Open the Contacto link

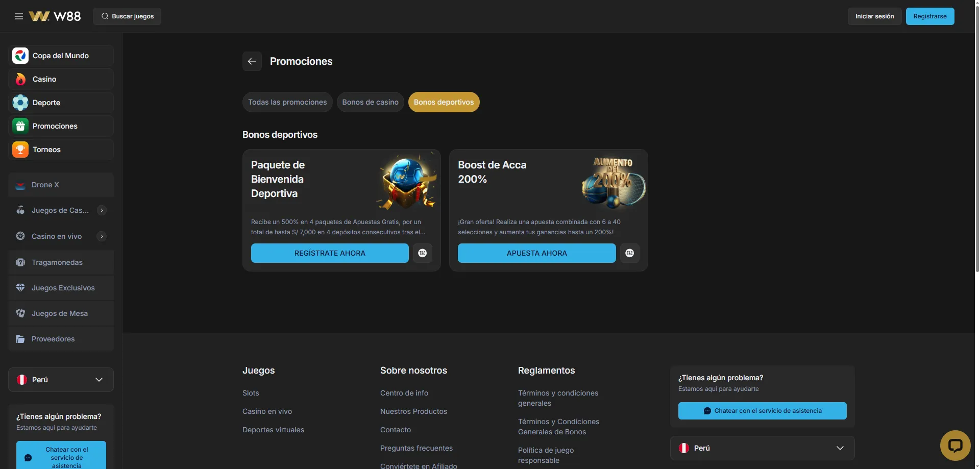point(396,430)
